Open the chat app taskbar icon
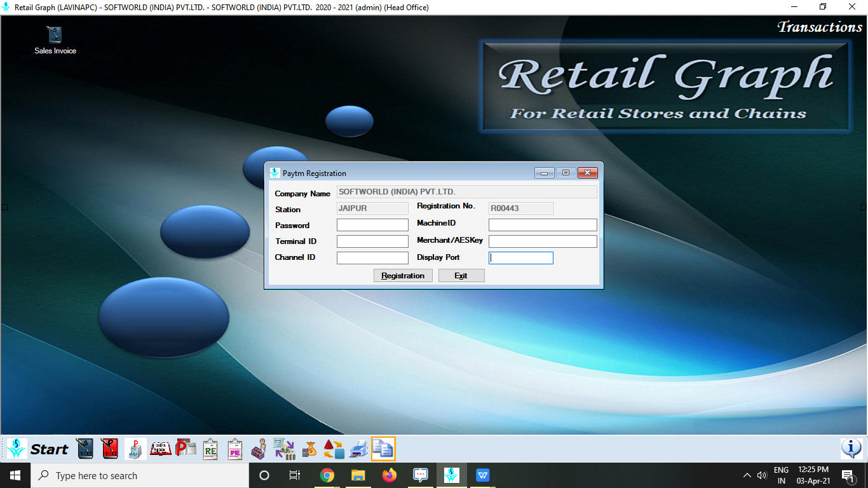Viewport: 868px width, 488px height. click(x=421, y=475)
